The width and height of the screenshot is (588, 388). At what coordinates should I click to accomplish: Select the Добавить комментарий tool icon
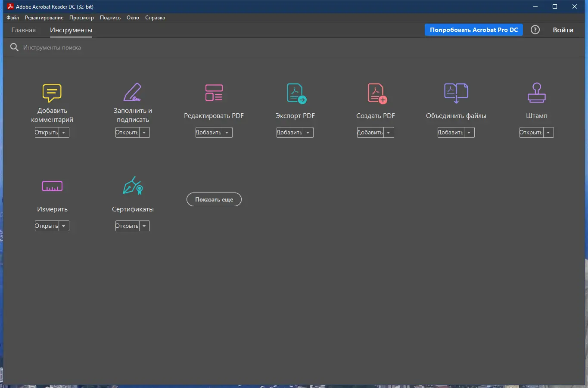(52, 93)
